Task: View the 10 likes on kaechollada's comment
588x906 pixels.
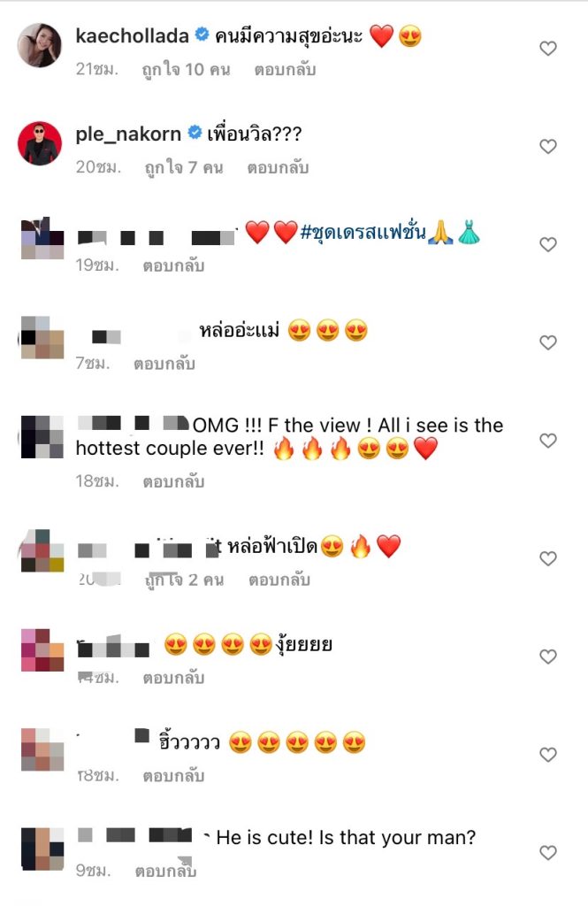Action: (186, 70)
